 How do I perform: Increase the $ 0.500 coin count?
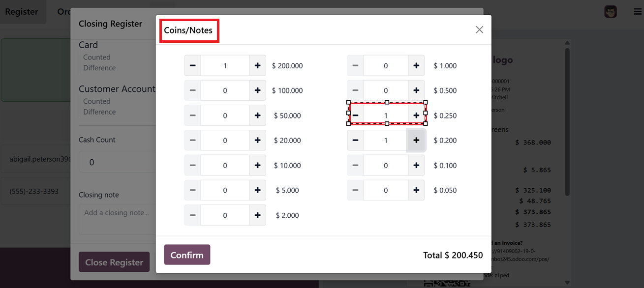coord(416,90)
